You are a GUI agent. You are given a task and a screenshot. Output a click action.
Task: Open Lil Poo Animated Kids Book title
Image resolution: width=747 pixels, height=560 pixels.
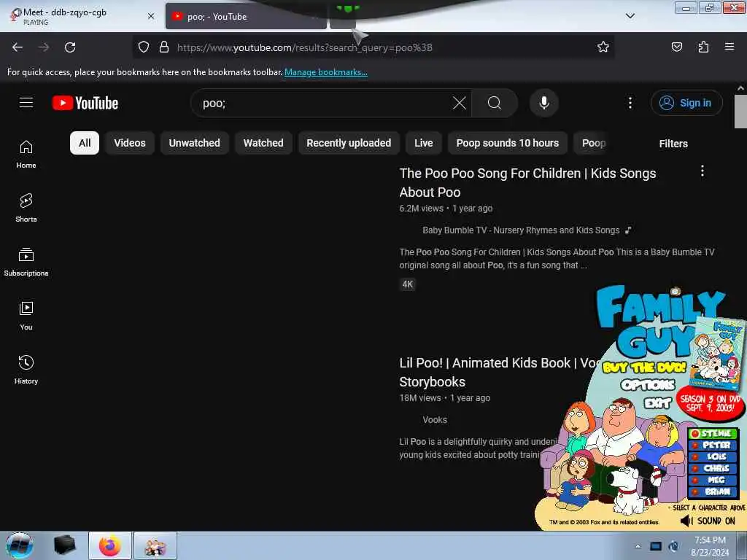click(498, 373)
